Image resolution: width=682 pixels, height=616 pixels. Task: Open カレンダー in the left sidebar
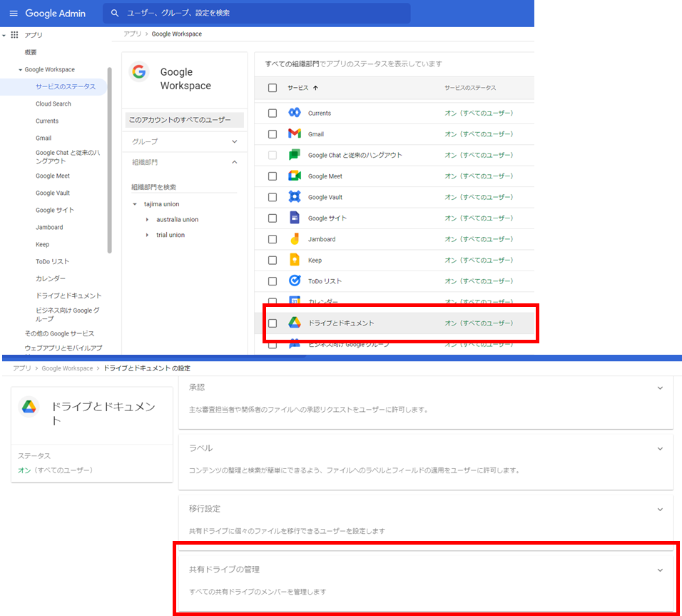tap(51, 278)
